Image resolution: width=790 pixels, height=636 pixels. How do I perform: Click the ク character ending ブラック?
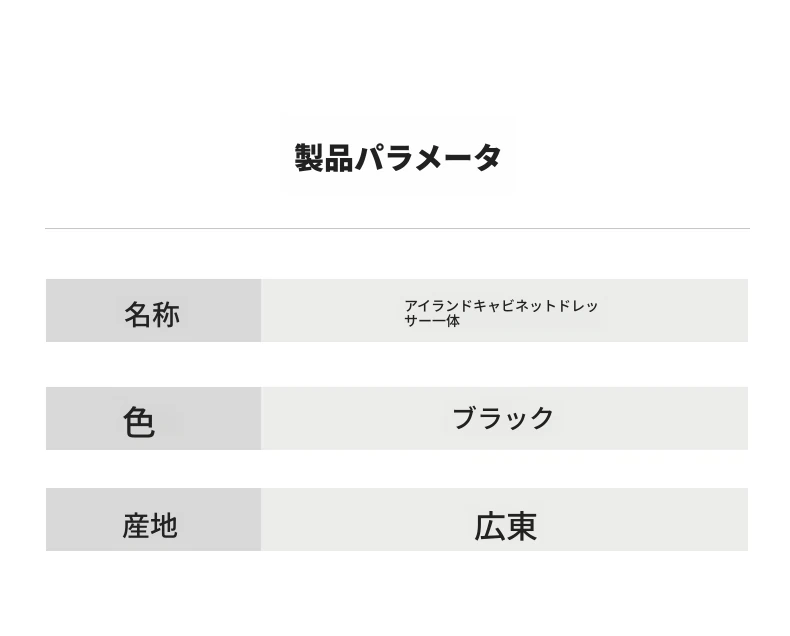point(542,418)
